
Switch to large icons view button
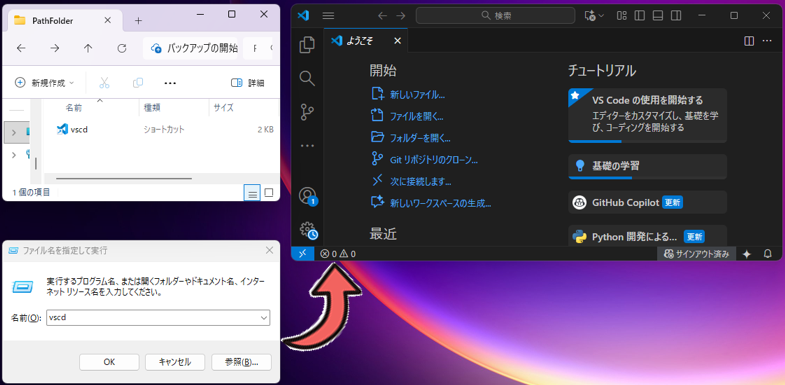[x=269, y=193]
